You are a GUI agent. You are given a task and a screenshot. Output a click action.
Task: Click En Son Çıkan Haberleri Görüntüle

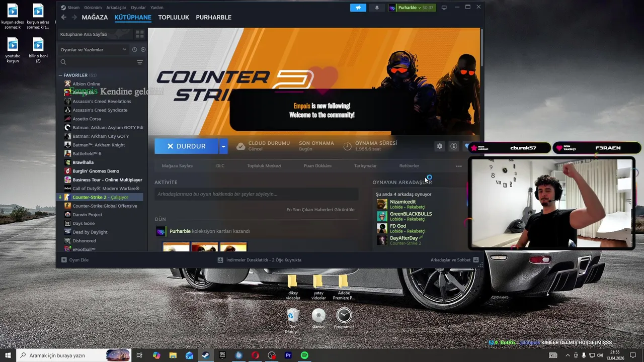point(320,210)
